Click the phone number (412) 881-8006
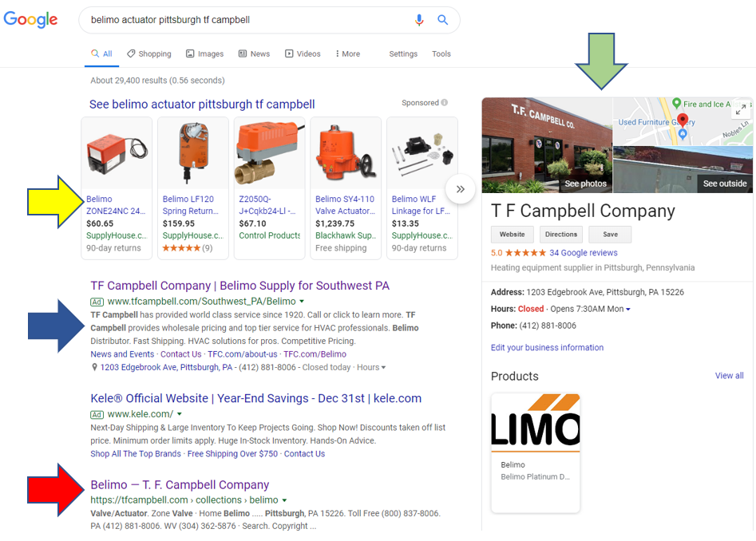 (x=548, y=326)
